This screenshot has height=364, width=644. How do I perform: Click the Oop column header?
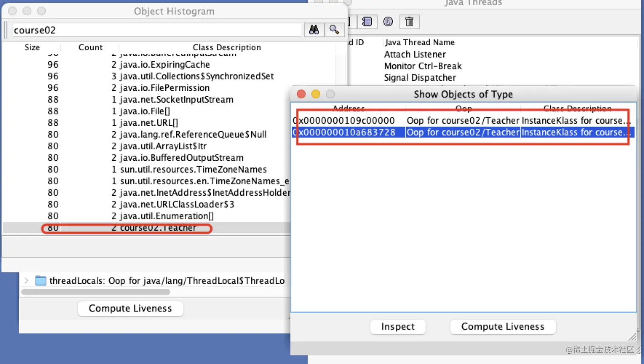(463, 108)
